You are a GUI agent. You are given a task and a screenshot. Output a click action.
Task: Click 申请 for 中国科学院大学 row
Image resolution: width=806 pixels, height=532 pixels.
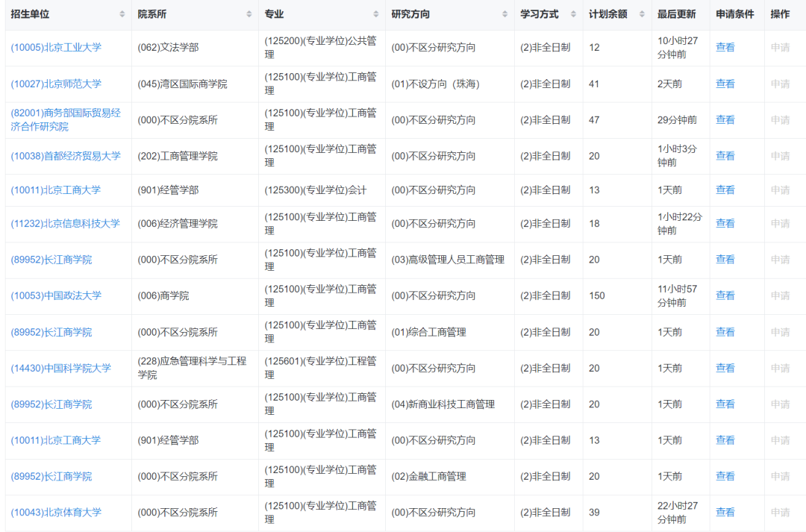[x=781, y=368]
